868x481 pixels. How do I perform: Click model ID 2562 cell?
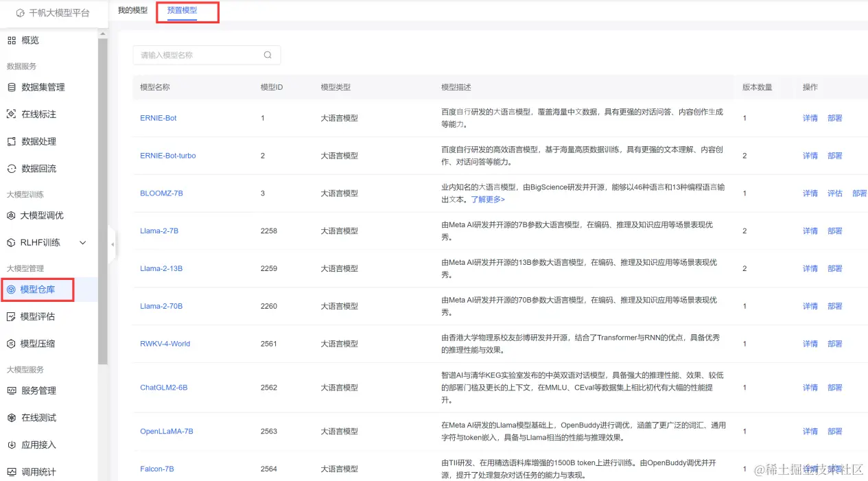click(x=269, y=388)
